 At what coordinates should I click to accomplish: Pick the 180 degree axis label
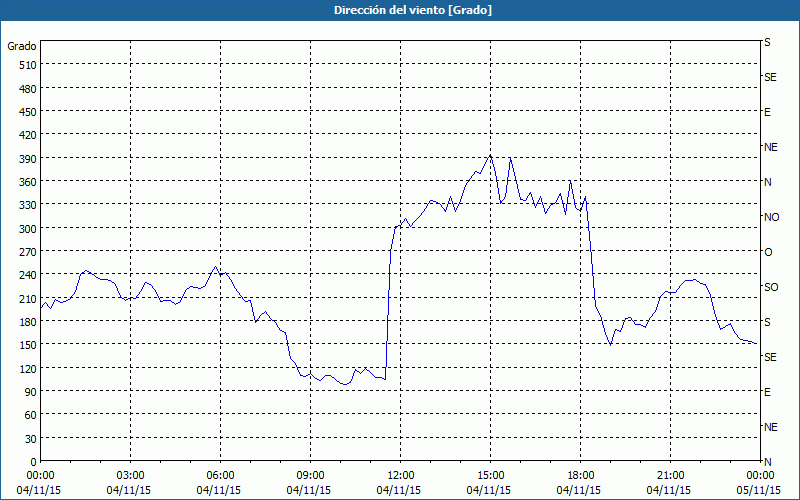[28, 322]
